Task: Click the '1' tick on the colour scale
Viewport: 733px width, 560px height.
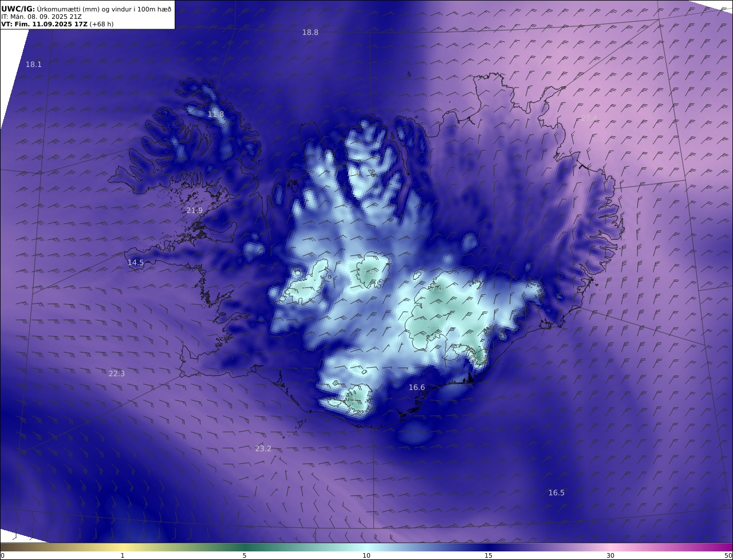Action: [x=123, y=555]
